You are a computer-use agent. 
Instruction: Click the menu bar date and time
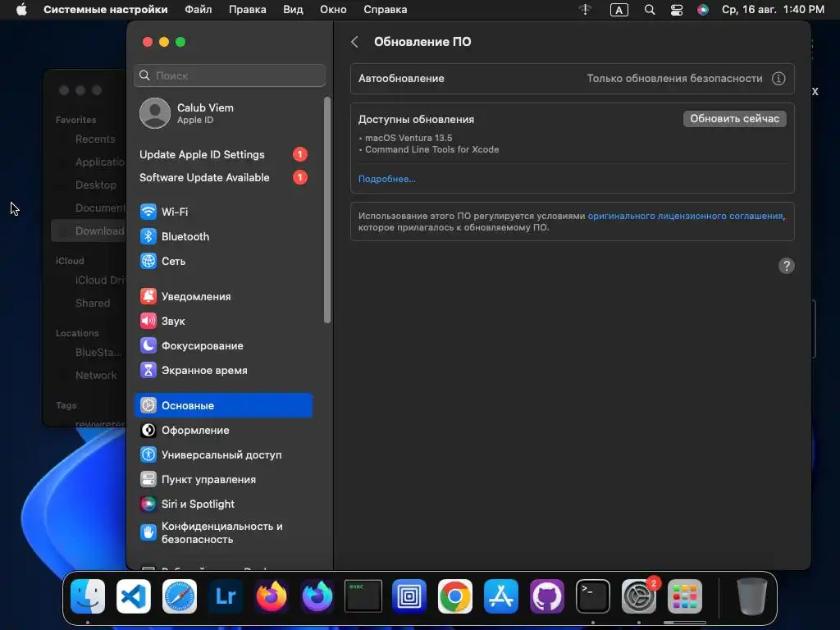773,10
